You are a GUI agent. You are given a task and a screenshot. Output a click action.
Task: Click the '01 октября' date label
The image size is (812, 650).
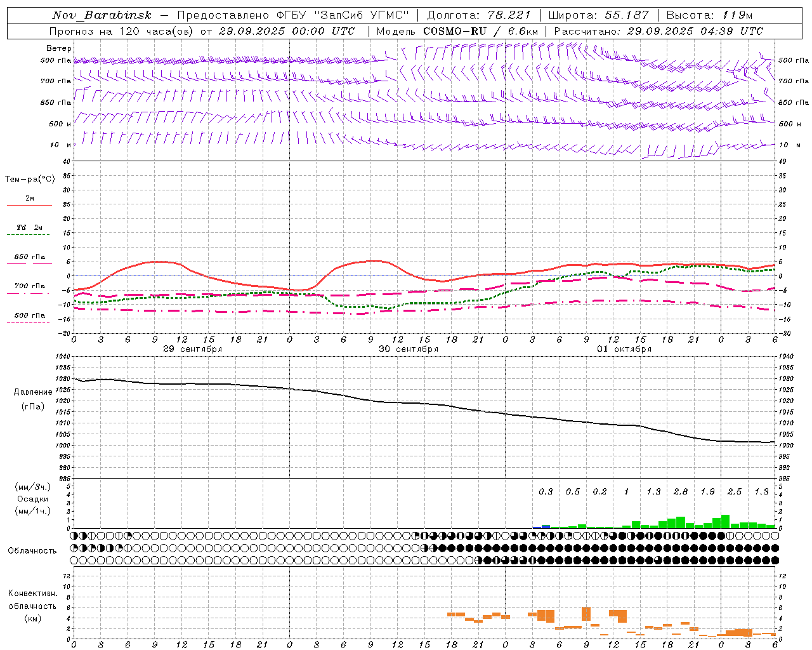tap(624, 349)
